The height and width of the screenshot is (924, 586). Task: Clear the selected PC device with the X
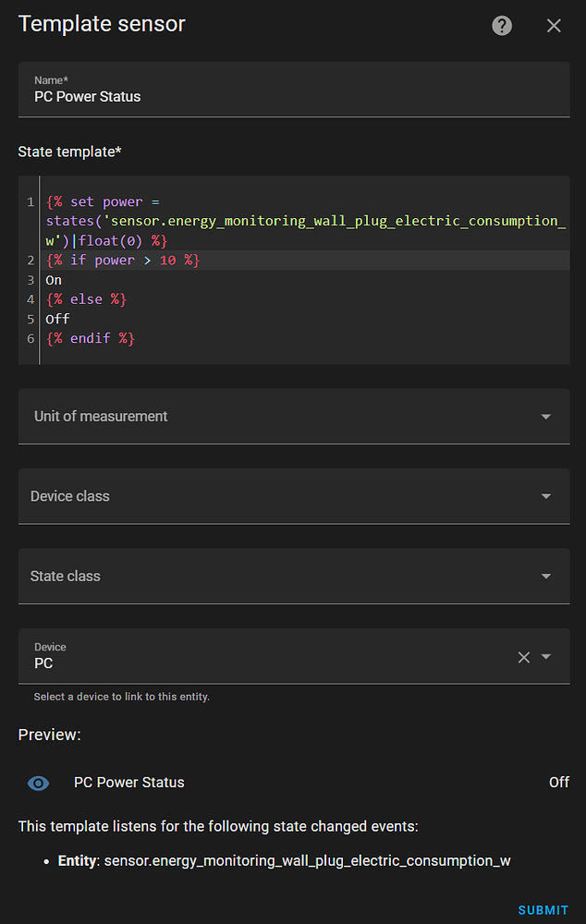pyautogui.click(x=523, y=656)
